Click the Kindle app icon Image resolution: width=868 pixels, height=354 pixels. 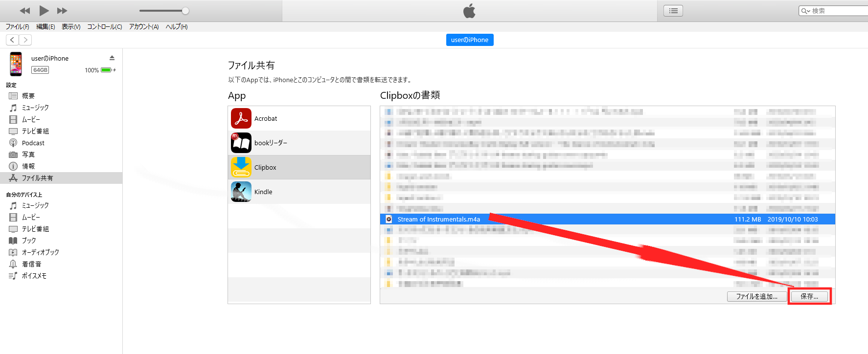241,192
